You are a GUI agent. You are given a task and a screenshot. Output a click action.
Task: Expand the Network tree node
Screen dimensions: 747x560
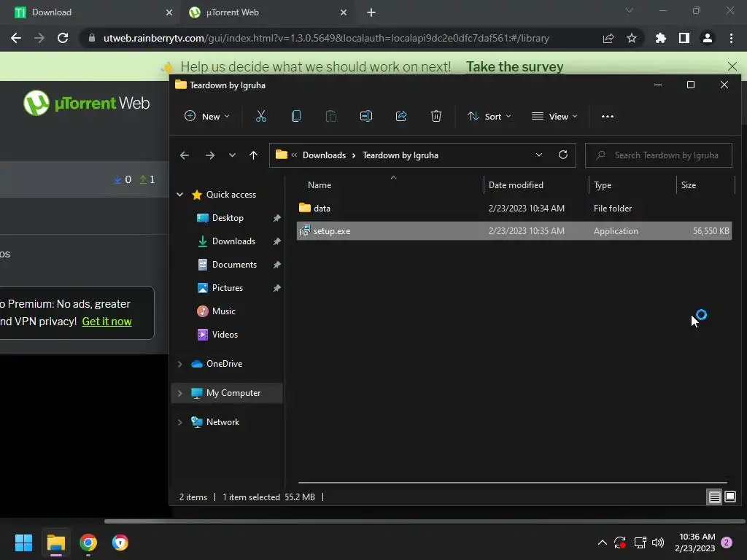tap(180, 422)
